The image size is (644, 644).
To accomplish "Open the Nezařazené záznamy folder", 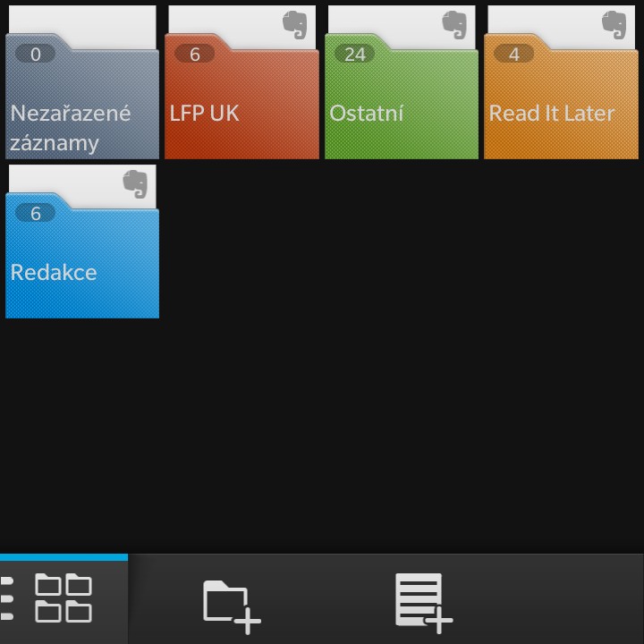I will [82, 82].
